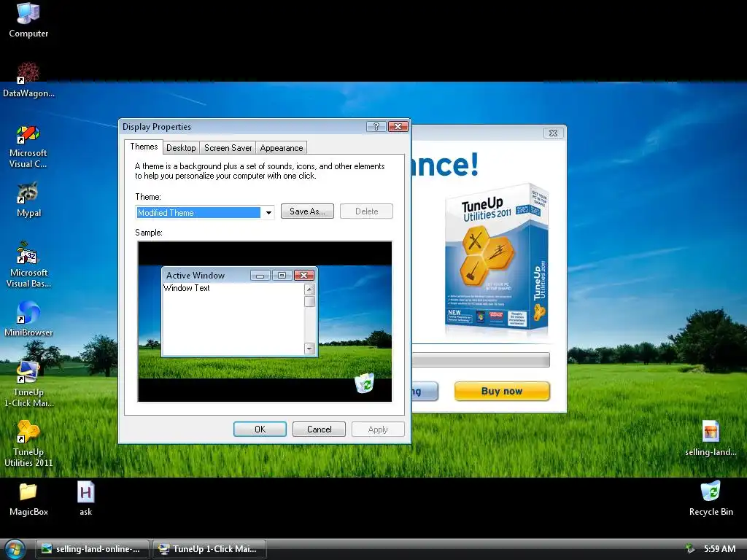Expand the Theme dropdown arrow

[268, 212]
